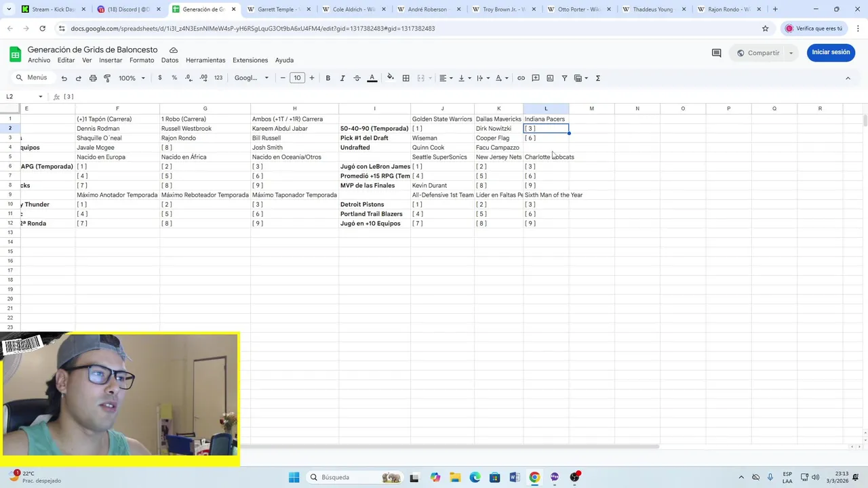The image size is (868, 488).
Task: Click Windows Start button in taskbar
Action: (x=294, y=477)
